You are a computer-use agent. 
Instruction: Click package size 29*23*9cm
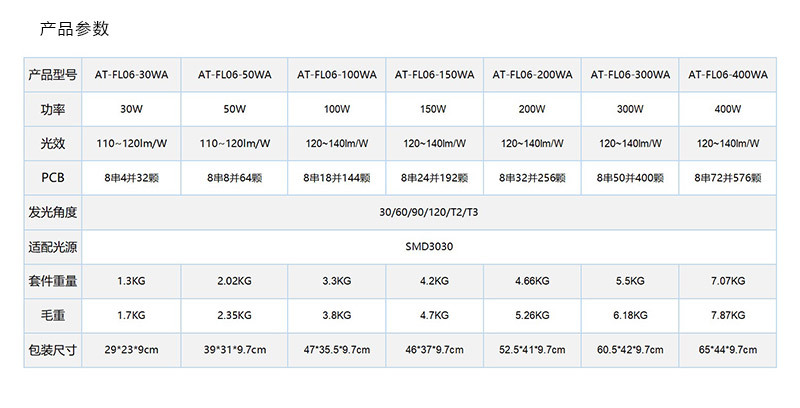tap(132, 350)
